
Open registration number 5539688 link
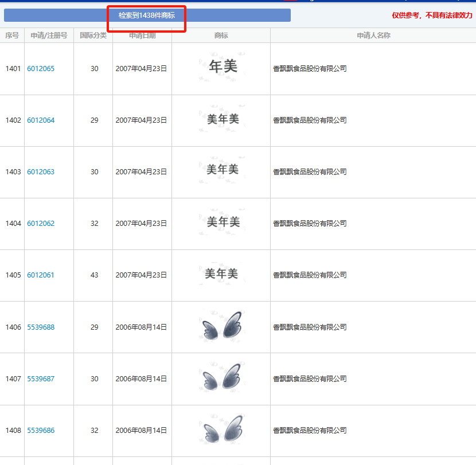pyautogui.click(x=41, y=327)
